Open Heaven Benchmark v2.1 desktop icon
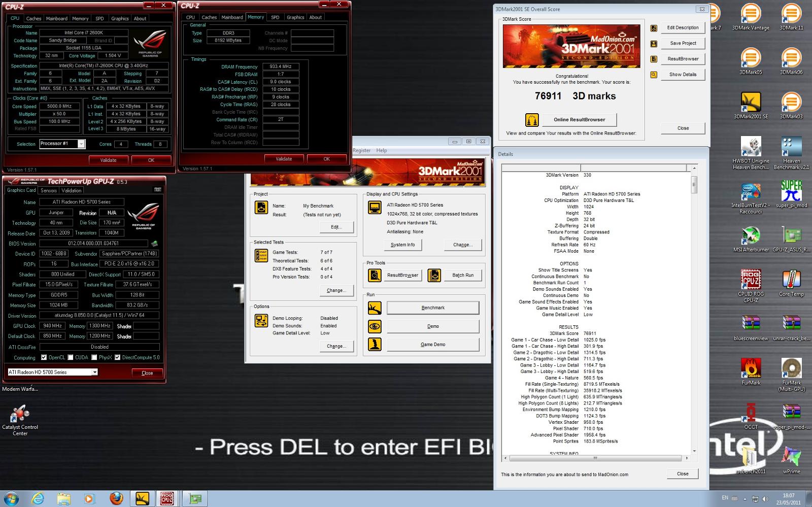The image size is (812, 507). tap(791, 153)
